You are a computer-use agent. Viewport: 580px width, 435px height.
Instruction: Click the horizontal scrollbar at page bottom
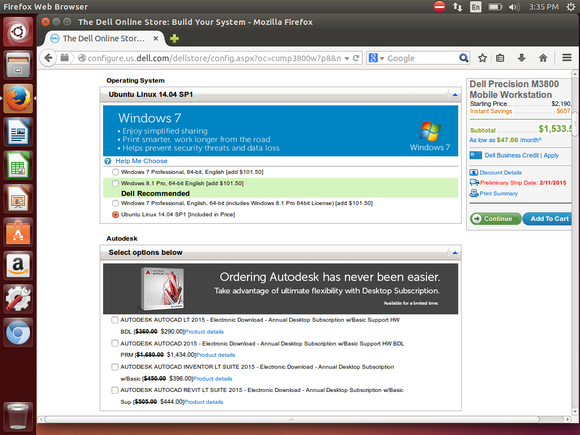(x=291, y=419)
